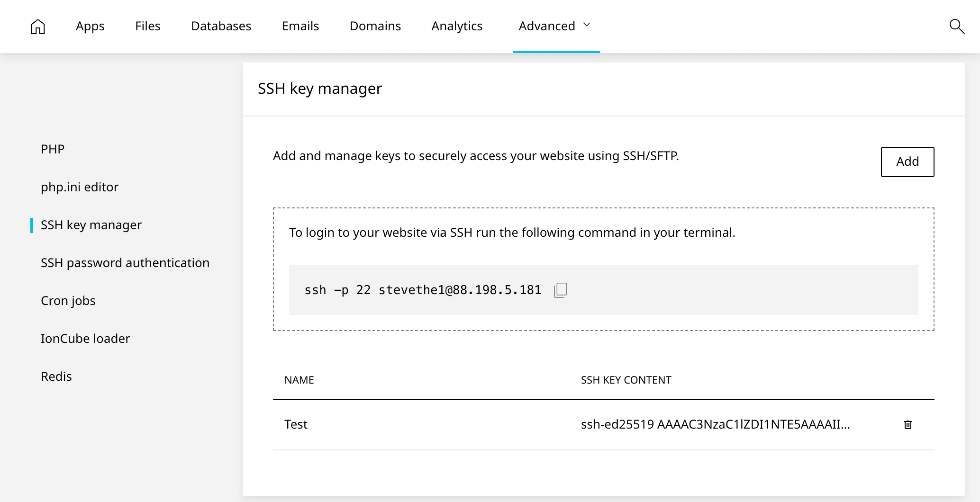Copy the SSH command to clipboard
This screenshot has height=502, width=980.
(561, 290)
